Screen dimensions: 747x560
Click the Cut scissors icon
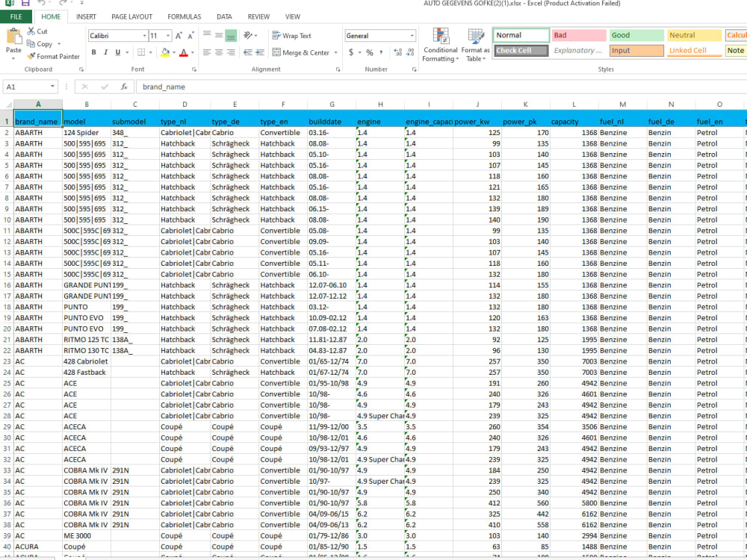(x=31, y=31)
